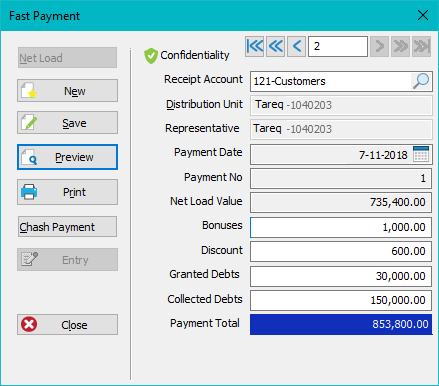Open the Receipt Account search magnifier
The height and width of the screenshot is (386, 439).
(x=421, y=81)
